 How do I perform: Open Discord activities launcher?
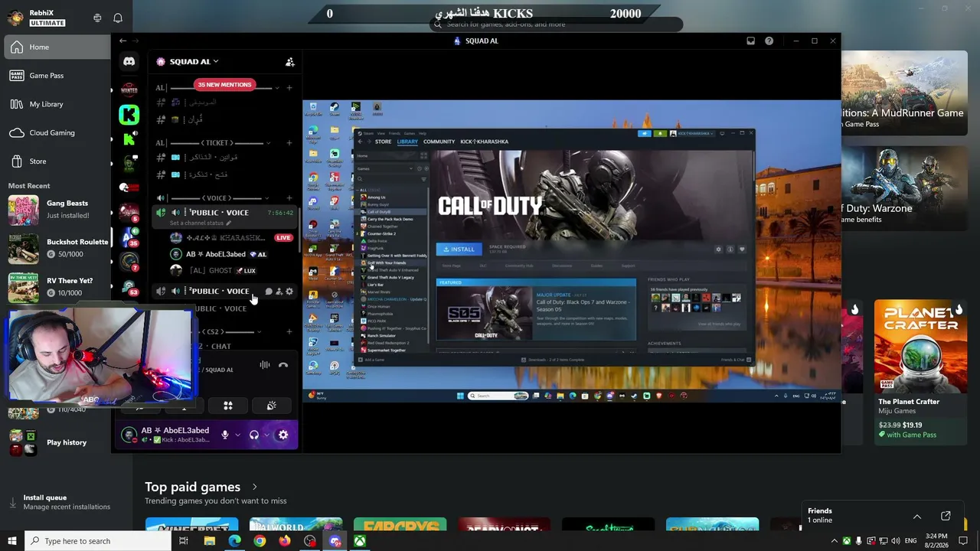[227, 406]
